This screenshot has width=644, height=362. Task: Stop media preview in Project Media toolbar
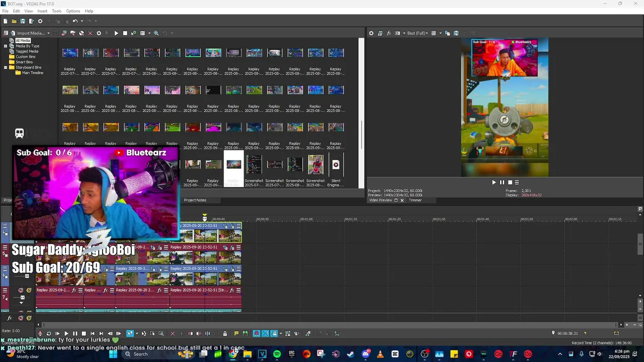tap(125, 33)
